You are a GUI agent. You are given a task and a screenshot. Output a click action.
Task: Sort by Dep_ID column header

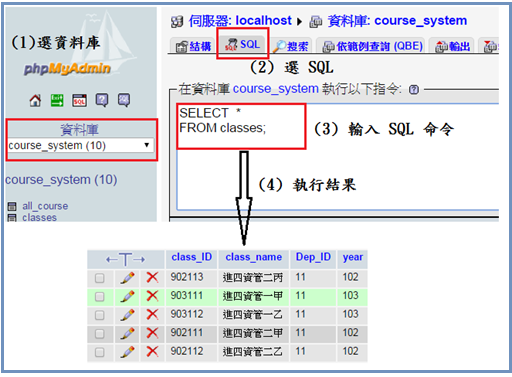(x=313, y=257)
